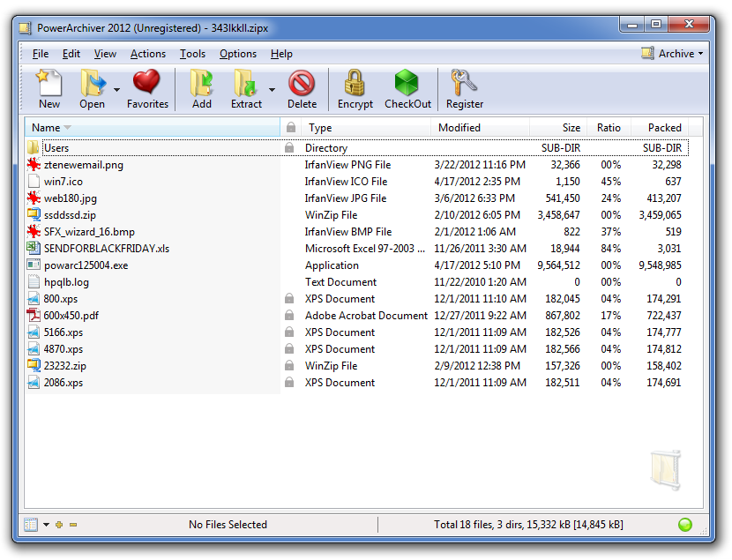Select the 2086.xps file name

tap(63, 383)
